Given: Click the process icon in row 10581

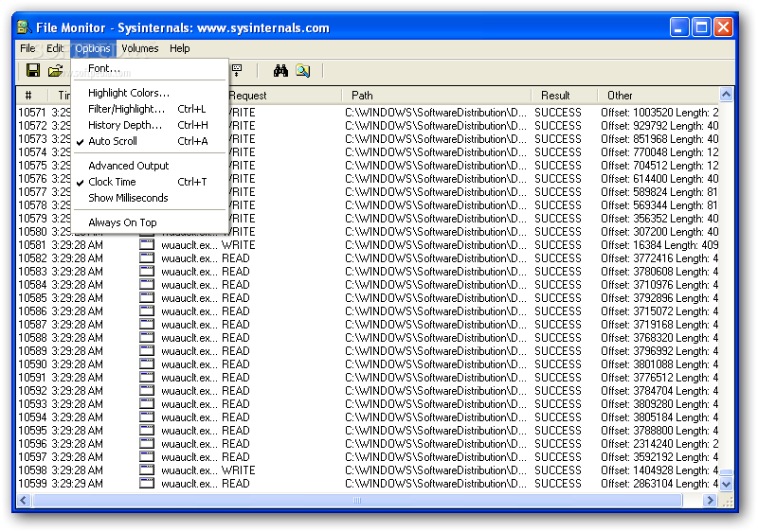Looking at the screenshot, I should click(x=147, y=245).
